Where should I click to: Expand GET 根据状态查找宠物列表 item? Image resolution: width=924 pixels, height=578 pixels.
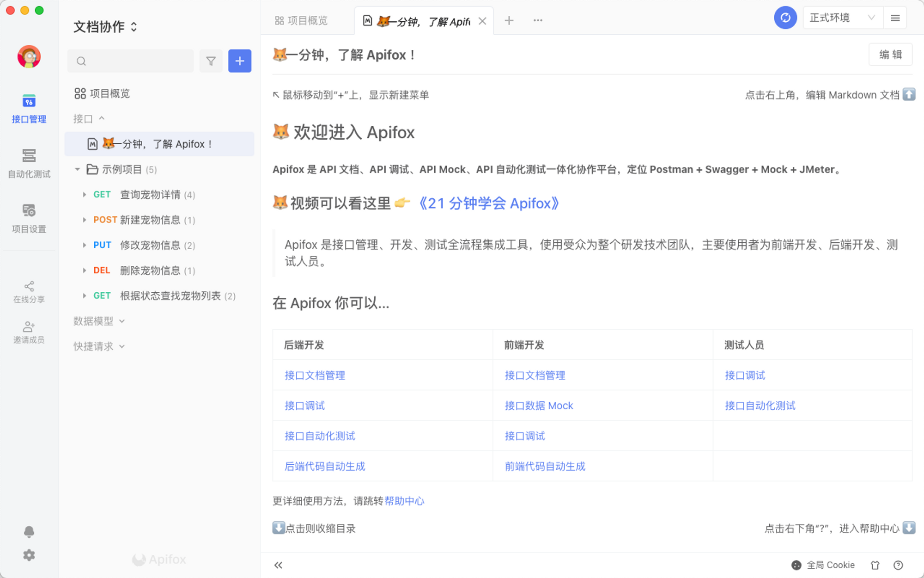[x=84, y=296]
